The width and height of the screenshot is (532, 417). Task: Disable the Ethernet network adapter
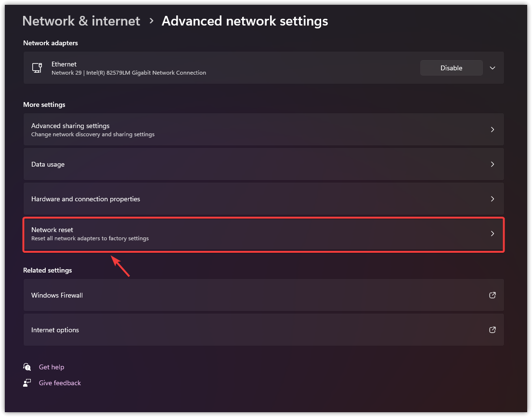point(451,68)
